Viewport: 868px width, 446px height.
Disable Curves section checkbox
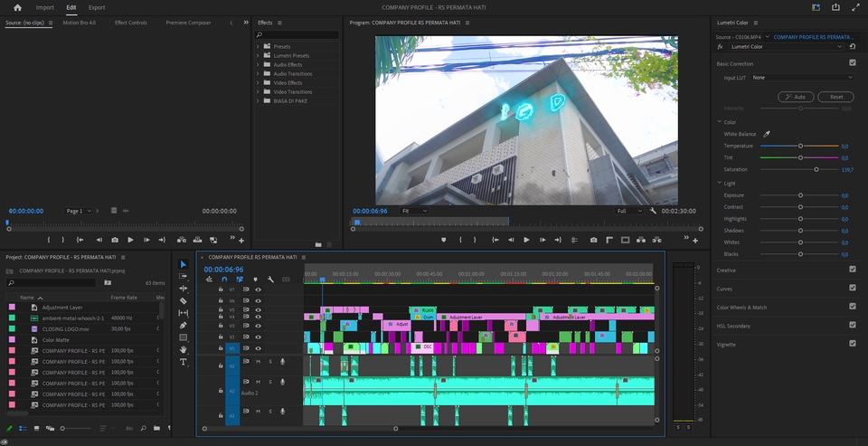point(853,288)
